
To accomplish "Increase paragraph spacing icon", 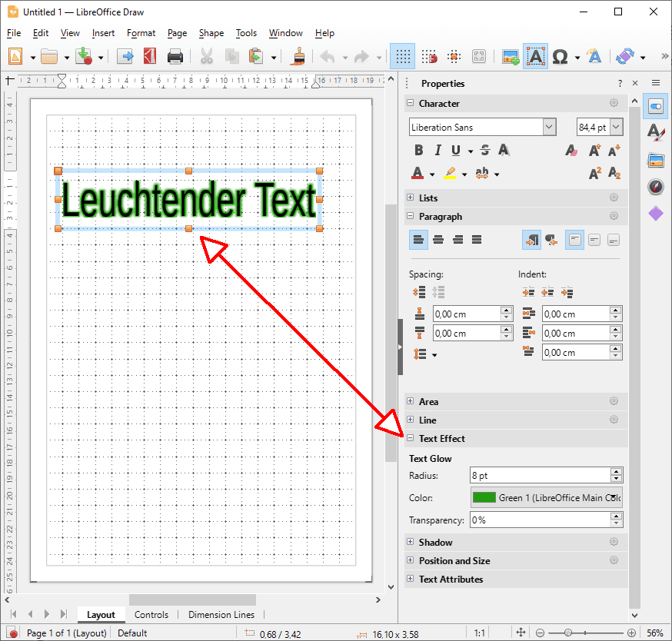I will click(419, 292).
